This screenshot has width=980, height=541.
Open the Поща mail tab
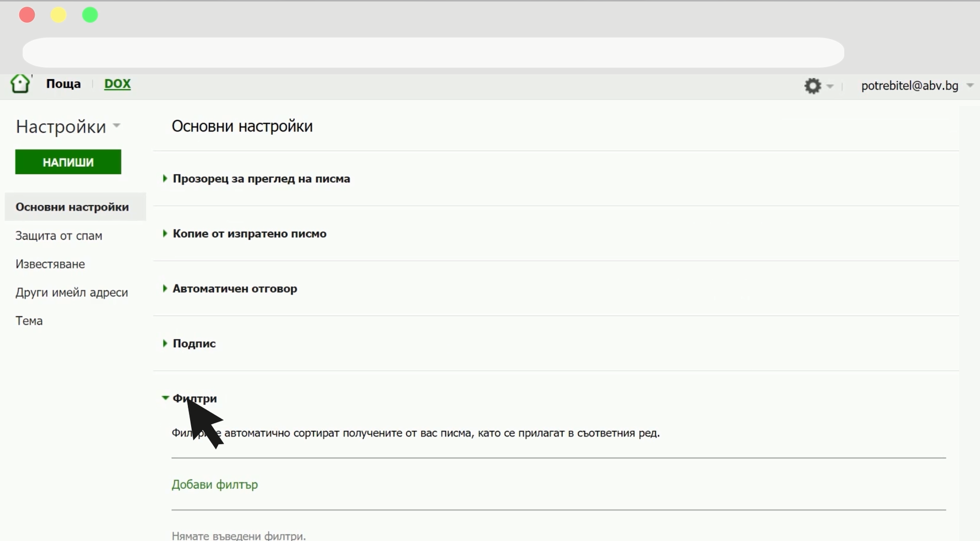click(64, 84)
